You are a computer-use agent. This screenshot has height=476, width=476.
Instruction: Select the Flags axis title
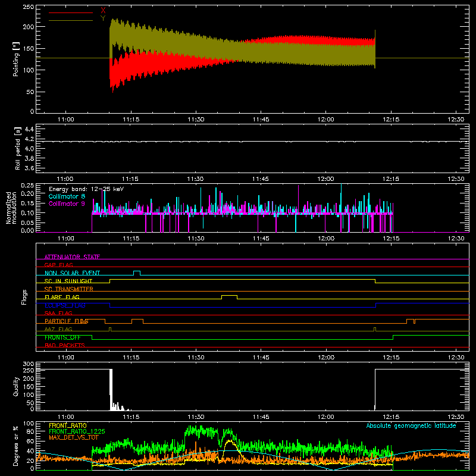pyautogui.click(x=24, y=297)
